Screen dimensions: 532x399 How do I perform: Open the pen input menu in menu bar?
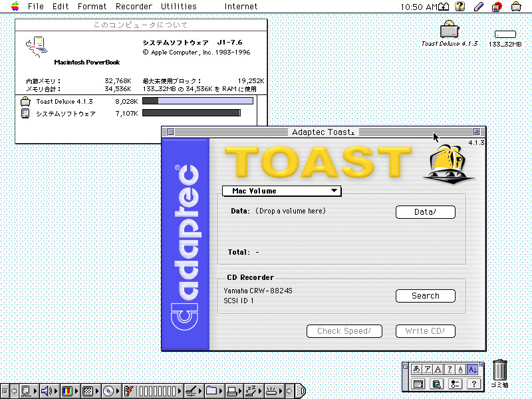[x=479, y=6]
